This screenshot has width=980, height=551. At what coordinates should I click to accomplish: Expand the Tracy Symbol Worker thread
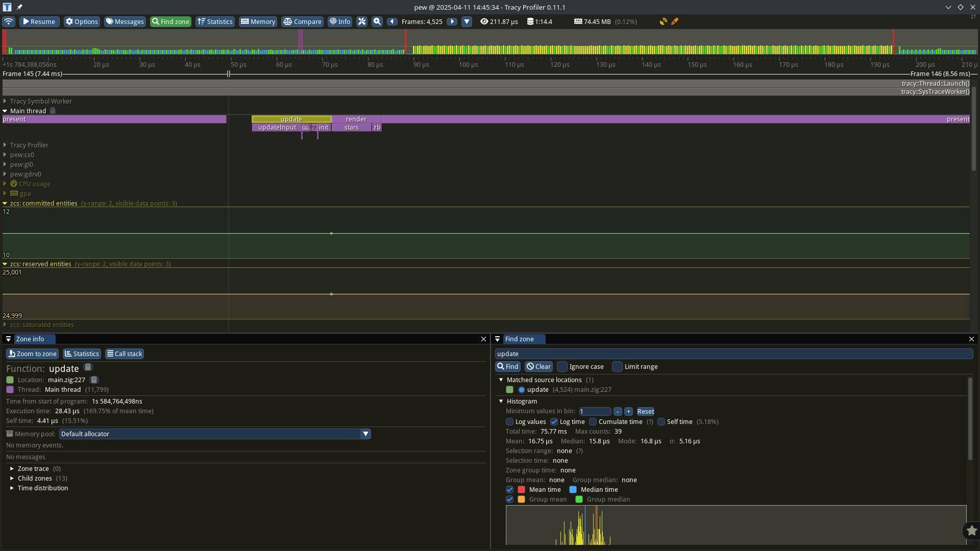click(5, 101)
